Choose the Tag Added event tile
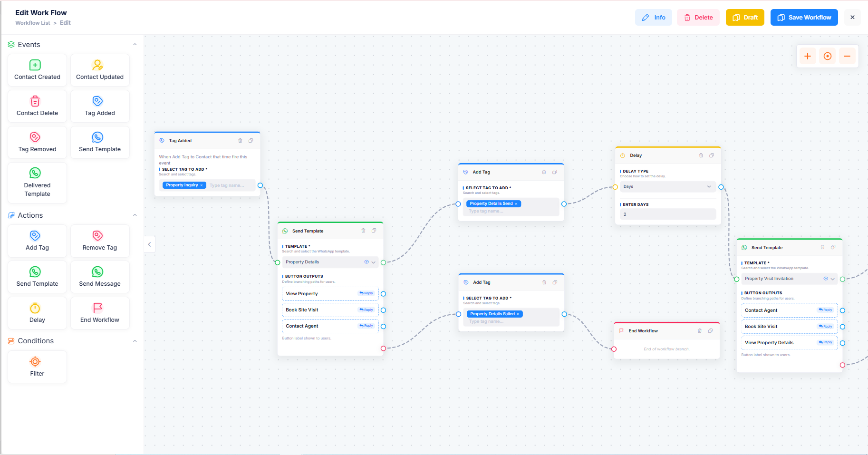 coord(100,106)
